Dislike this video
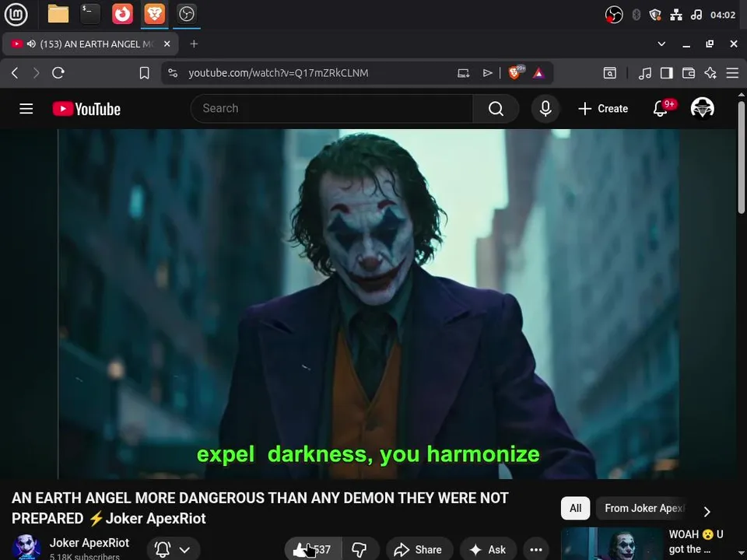The image size is (747, 560). pyautogui.click(x=359, y=550)
